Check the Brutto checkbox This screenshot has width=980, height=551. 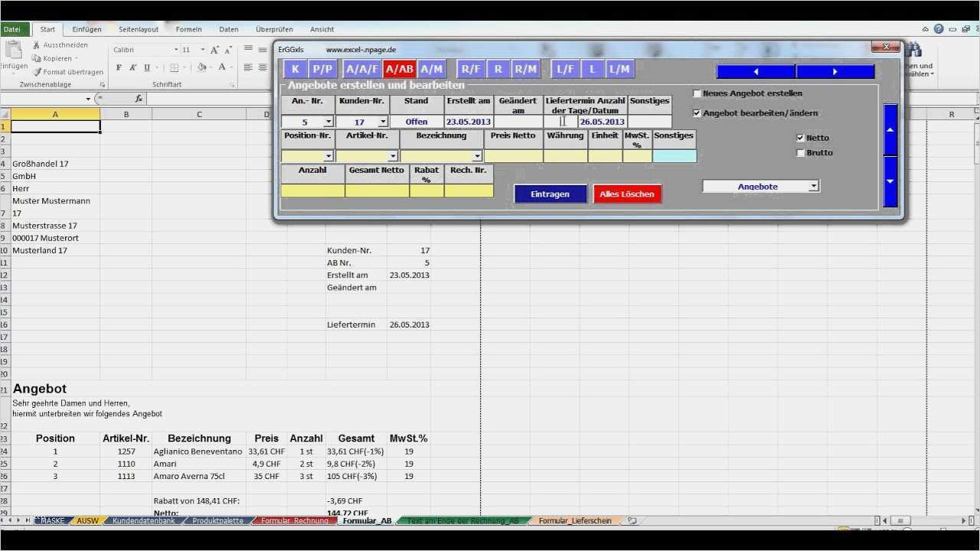800,152
